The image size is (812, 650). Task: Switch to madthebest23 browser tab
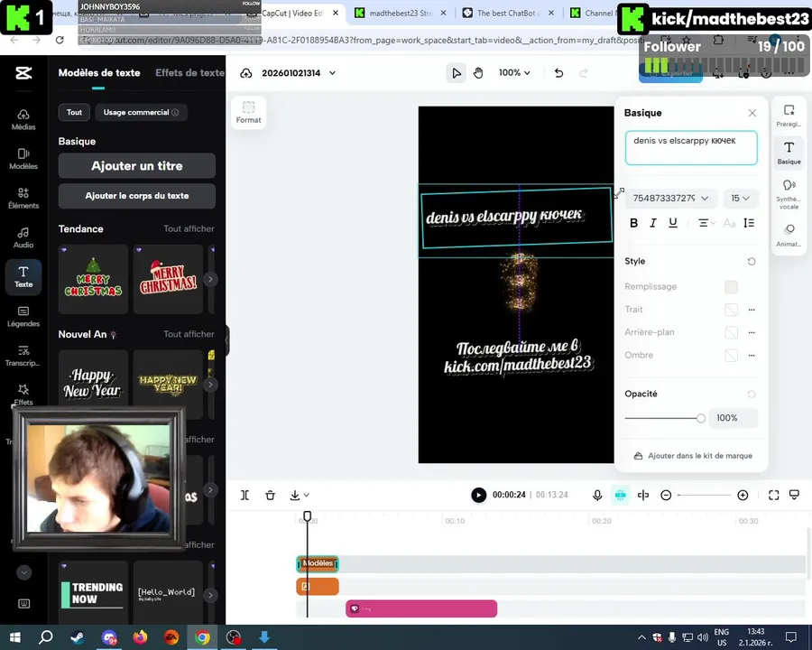click(401, 13)
